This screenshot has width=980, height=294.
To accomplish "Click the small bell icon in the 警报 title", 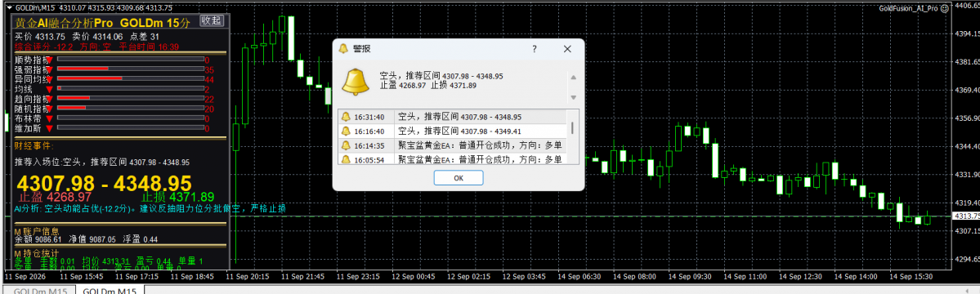I will (x=342, y=48).
